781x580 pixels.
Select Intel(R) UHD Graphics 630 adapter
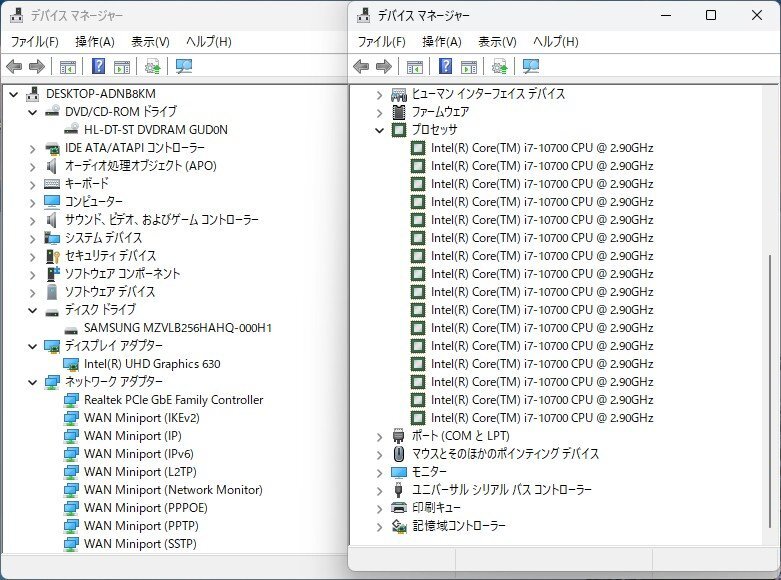coord(152,364)
